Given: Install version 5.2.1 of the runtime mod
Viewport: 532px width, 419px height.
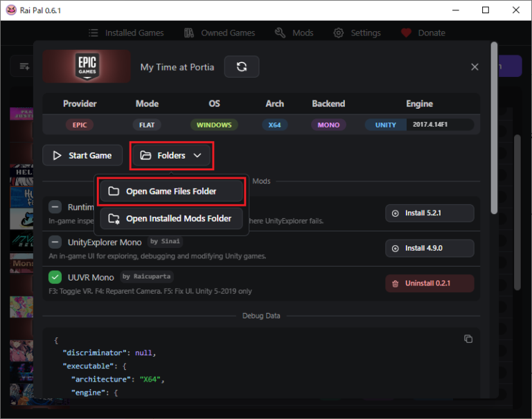Looking at the screenshot, I should 429,213.
